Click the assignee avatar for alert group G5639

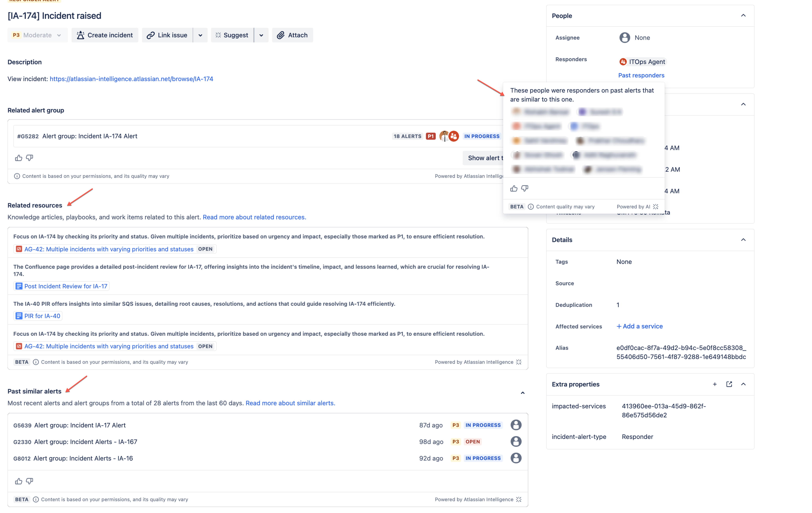(x=516, y=425)
